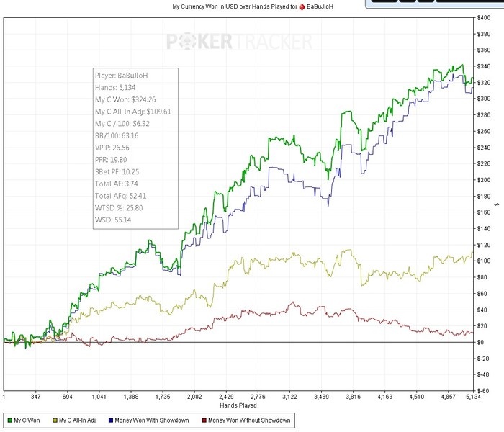
Task: Click the 'WTSD %: 25.80' stat
Action: pyautogui.click(x=119, y=208)
